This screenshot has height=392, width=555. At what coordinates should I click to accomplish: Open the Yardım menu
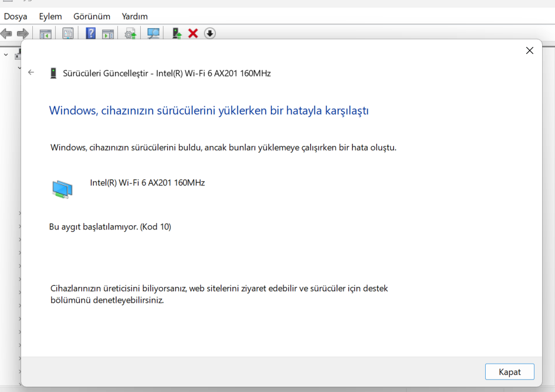click(x=134, y=16)
